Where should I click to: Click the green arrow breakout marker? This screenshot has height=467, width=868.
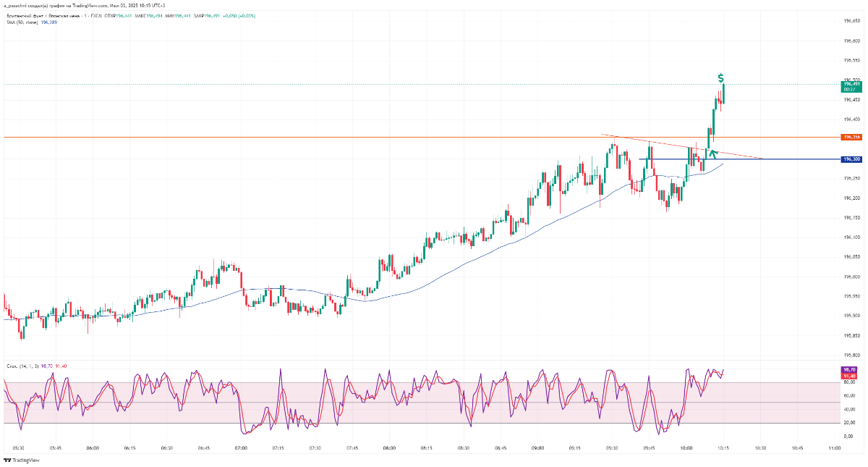(712, 152)
